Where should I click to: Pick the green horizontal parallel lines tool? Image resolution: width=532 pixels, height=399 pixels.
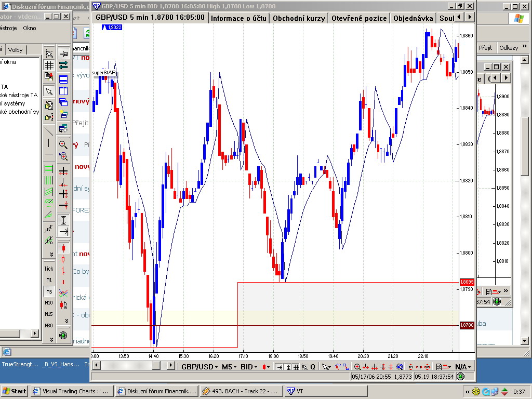(x=49, y=169)
